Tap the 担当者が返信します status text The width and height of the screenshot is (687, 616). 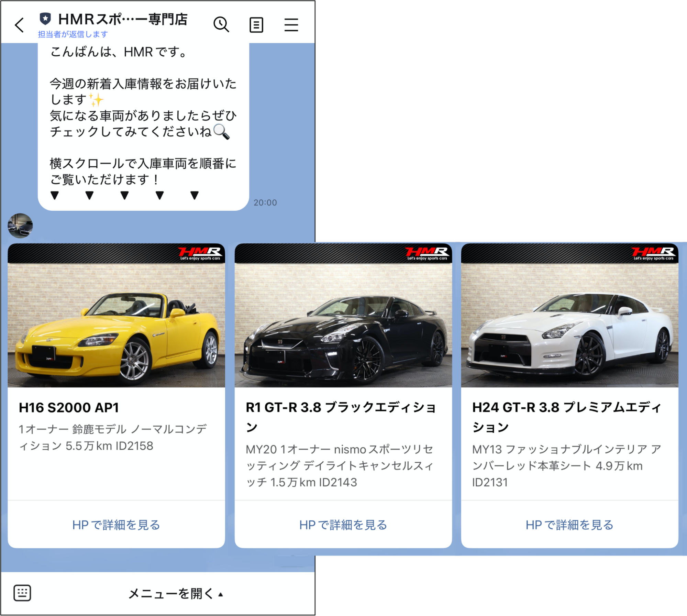click(73, 34)
